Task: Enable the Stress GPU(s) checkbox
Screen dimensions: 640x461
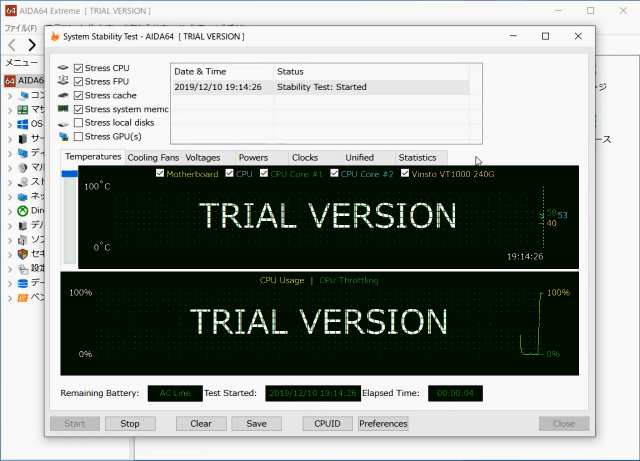Action: coord(79,136)
